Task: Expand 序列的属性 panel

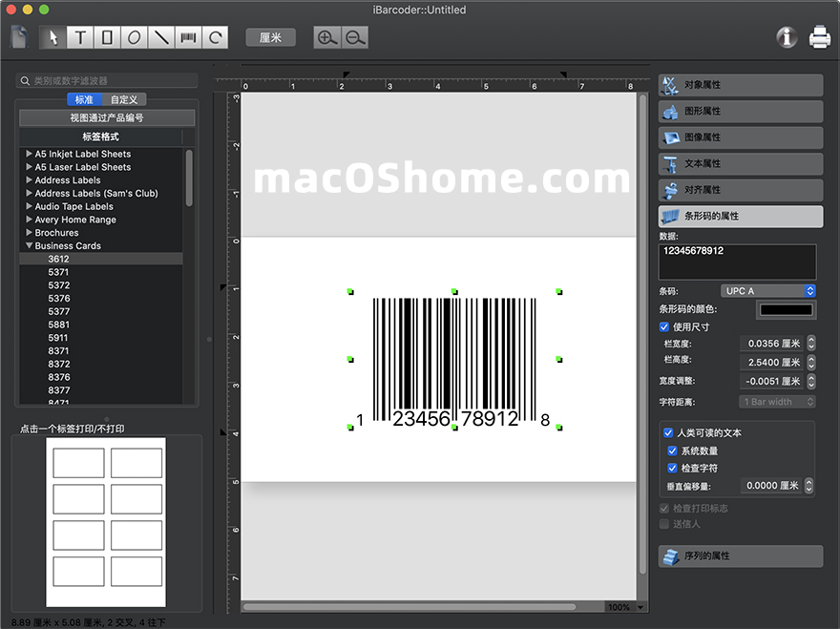Action: pos(741,556)
